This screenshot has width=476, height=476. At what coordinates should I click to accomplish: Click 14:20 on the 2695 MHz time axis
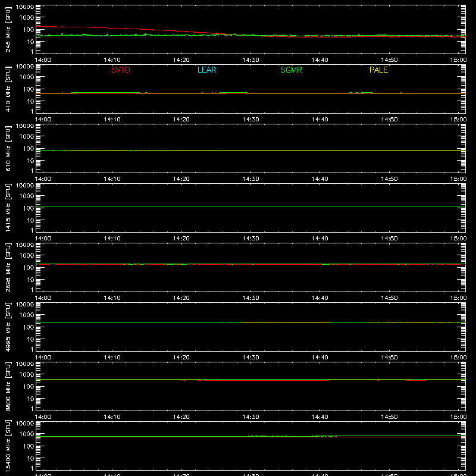point(181,298)
